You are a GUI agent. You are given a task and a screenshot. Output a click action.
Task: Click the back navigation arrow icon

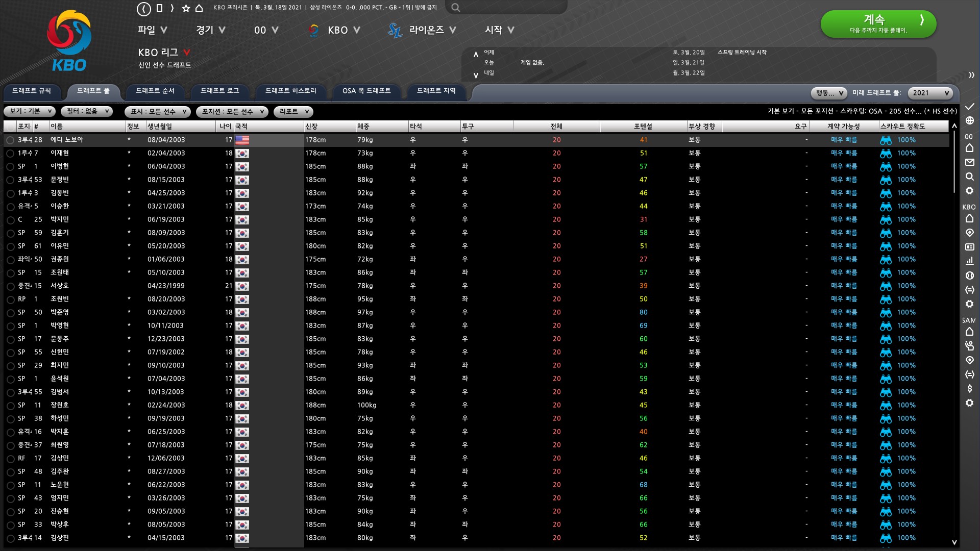pos(144,9)
